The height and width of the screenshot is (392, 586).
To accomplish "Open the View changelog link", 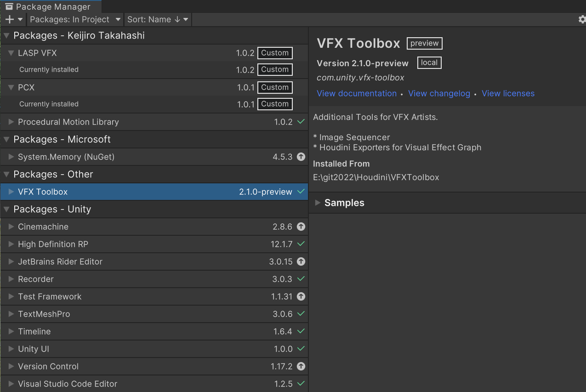I will click(x=439, y=93).
